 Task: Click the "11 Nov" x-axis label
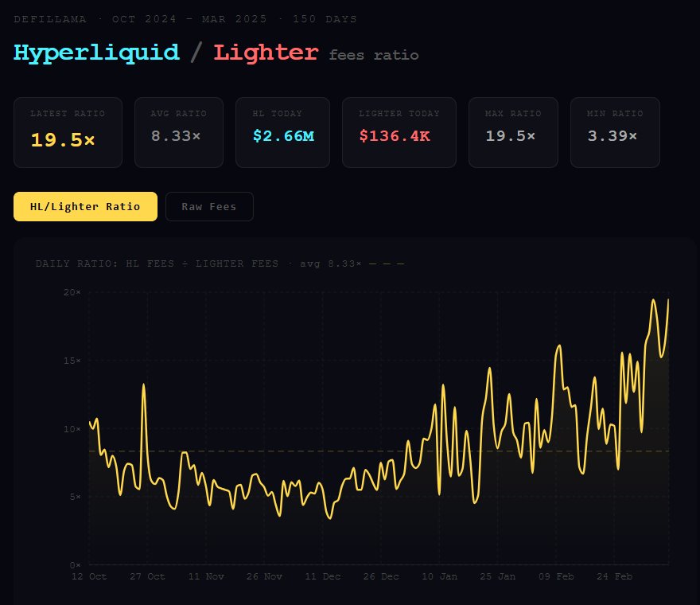tap(206, 577)
